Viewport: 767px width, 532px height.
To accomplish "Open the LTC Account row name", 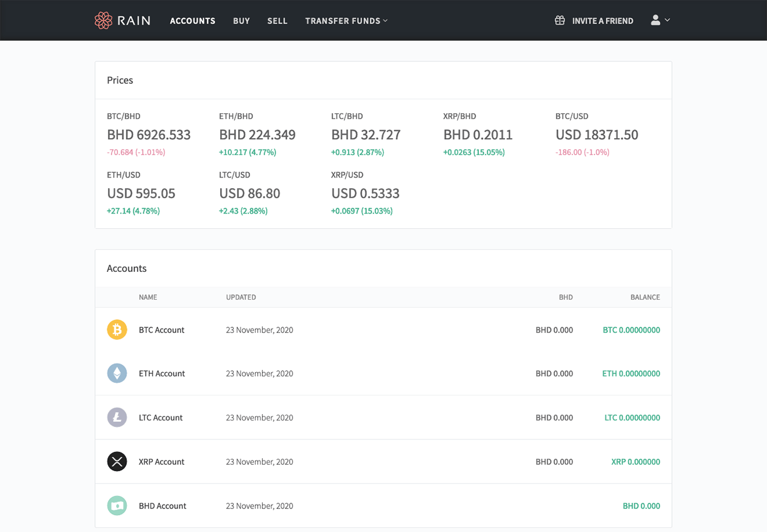I will pyautogui.click(x=160, y=418).
